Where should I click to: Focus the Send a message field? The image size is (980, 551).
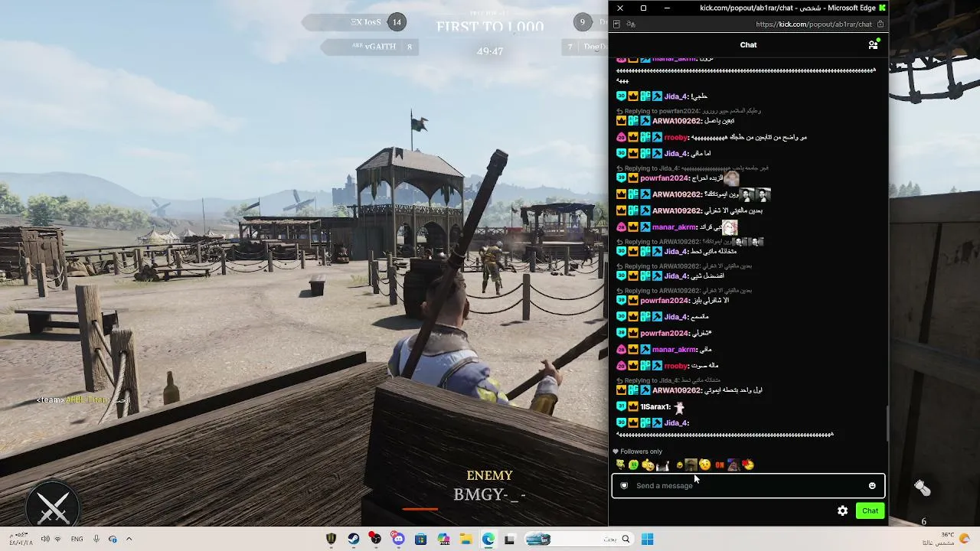[748, 486]
